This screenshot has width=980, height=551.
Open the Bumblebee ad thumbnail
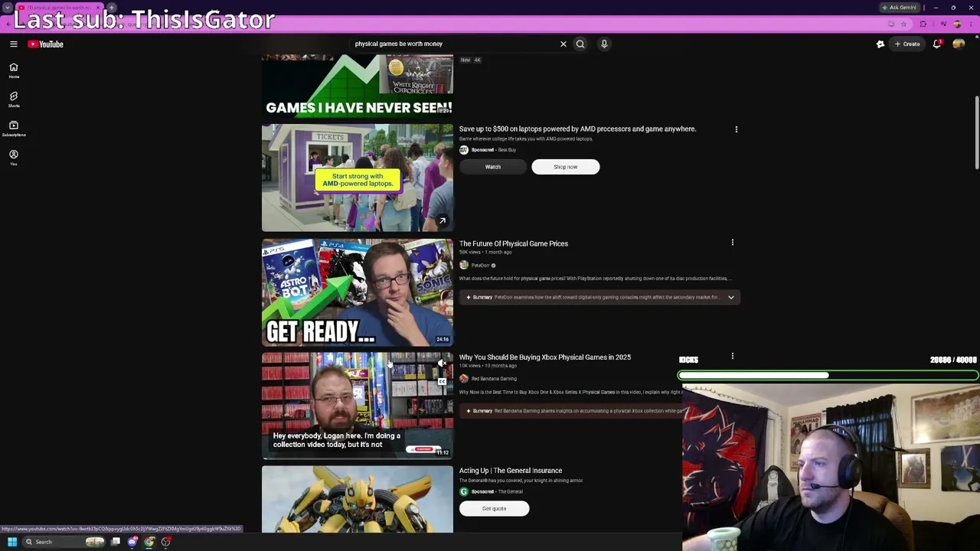(358, 499)
